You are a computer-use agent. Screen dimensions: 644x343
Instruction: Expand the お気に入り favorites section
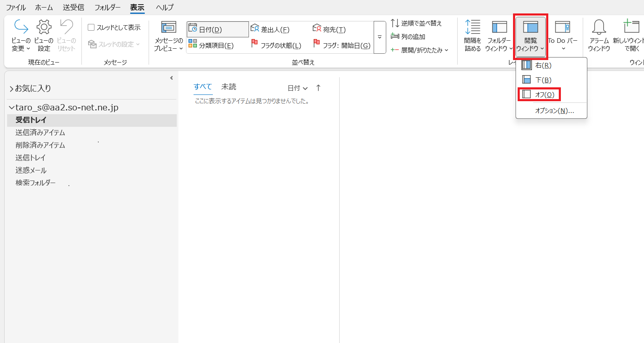pos(11,89)
